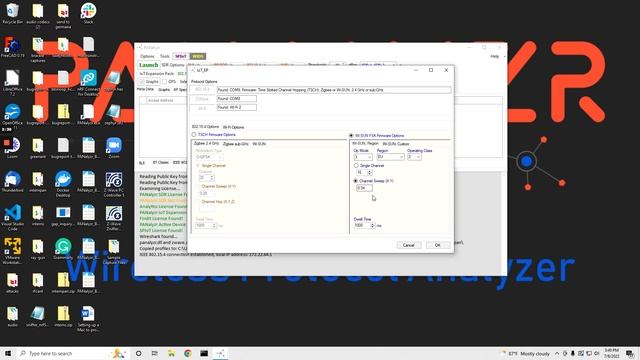Open Visual Studio Code desktop shortcut
The width and height of the screenshot is (640, 360).
[x=12, y=217]
